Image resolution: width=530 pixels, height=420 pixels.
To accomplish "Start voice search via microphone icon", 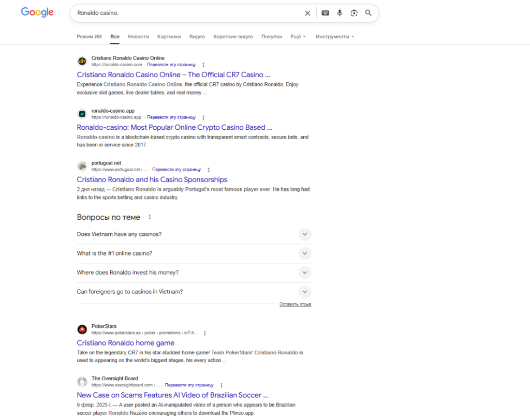I will (340, 13).
